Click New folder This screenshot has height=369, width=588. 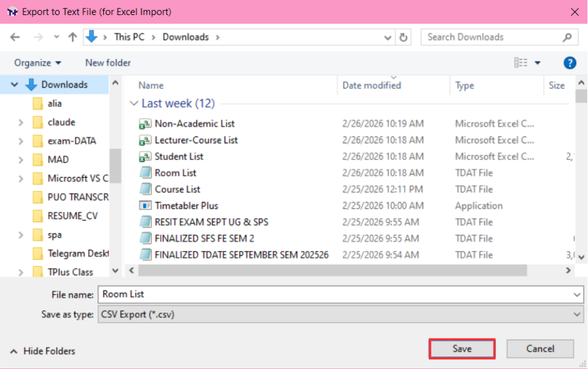pos(108,62)
